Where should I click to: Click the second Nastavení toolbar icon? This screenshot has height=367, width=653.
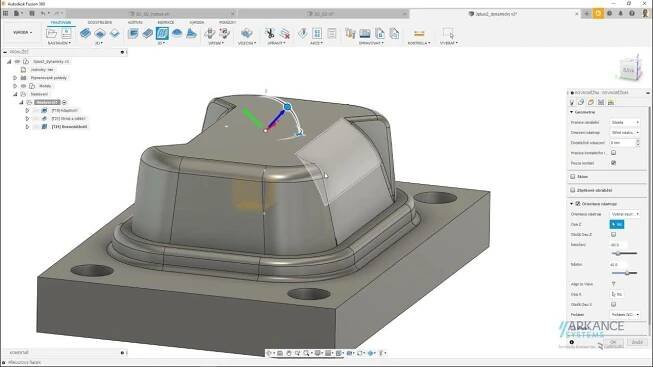tap(66, 33)
